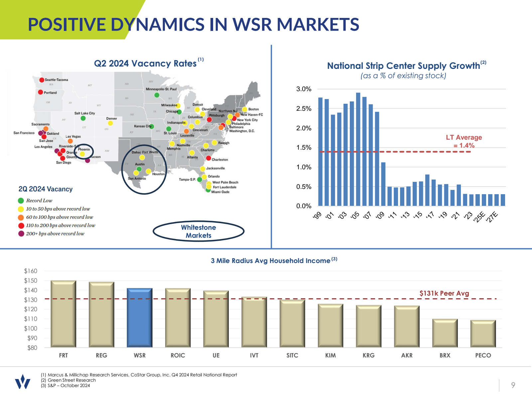The width and height of the screenshot is (532, 399).
Task: Click the Boston map label
Action: pos(253,109)
